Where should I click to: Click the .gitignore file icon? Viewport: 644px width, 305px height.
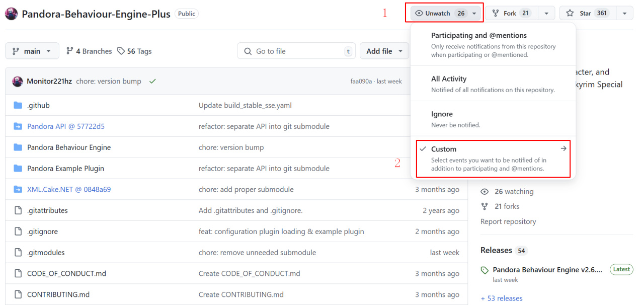pos(18,232)
